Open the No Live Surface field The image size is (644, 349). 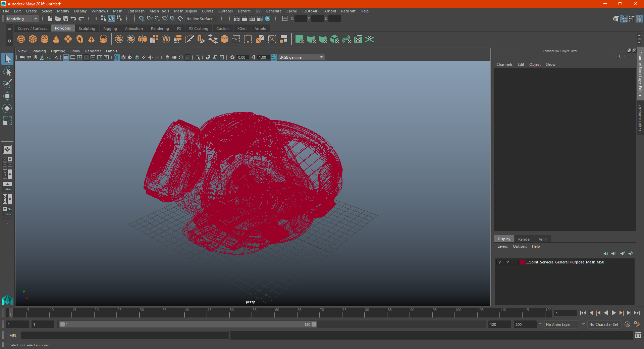pos(201,19)
